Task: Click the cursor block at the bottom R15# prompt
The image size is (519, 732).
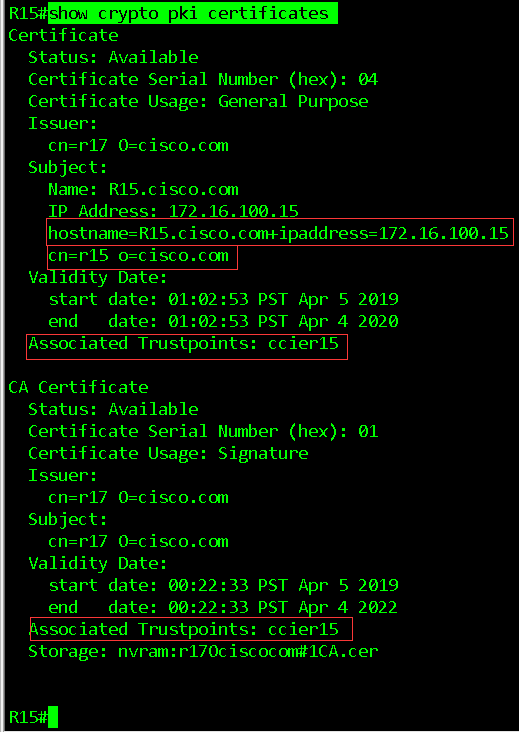Action: [53, 718]
